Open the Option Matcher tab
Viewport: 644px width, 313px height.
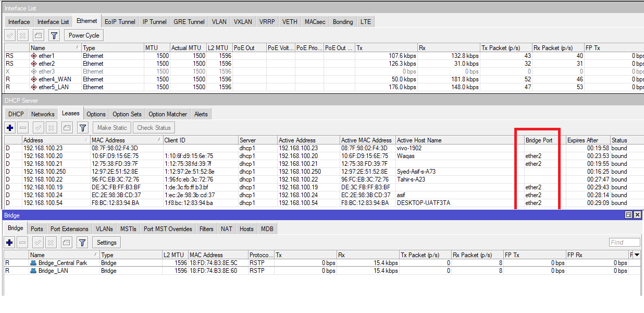point(168,114)
